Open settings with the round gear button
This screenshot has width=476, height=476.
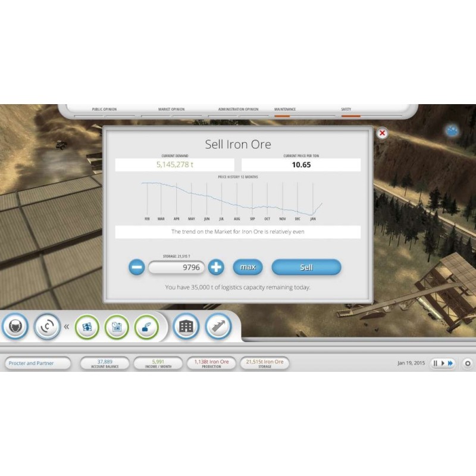tap(468, 363)
